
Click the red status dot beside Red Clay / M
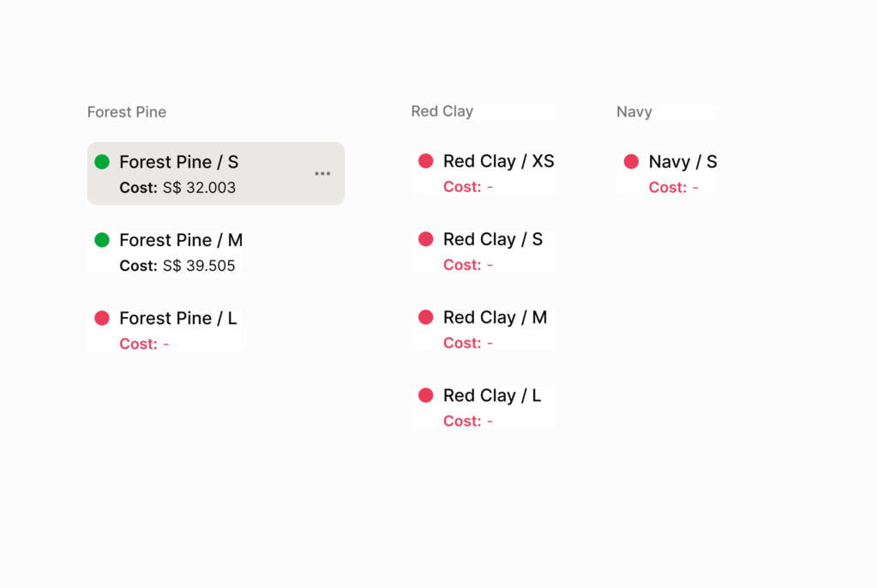tap(425, 317)
